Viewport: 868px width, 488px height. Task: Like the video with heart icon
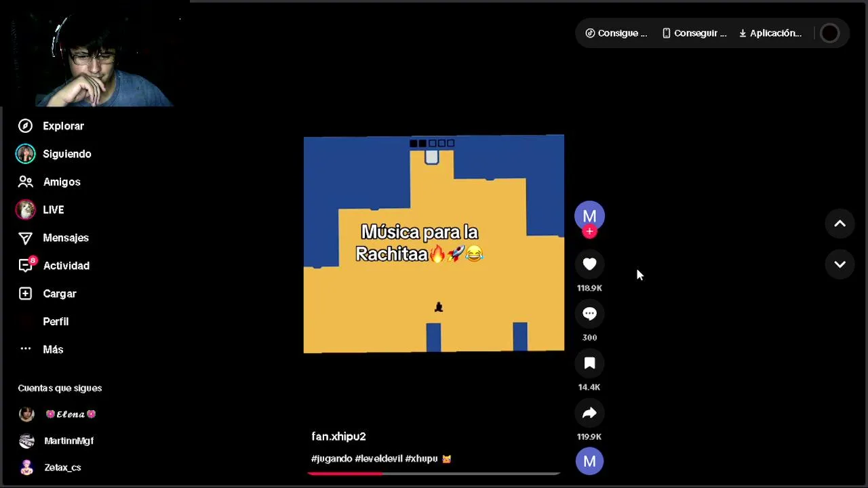[589, 264]
